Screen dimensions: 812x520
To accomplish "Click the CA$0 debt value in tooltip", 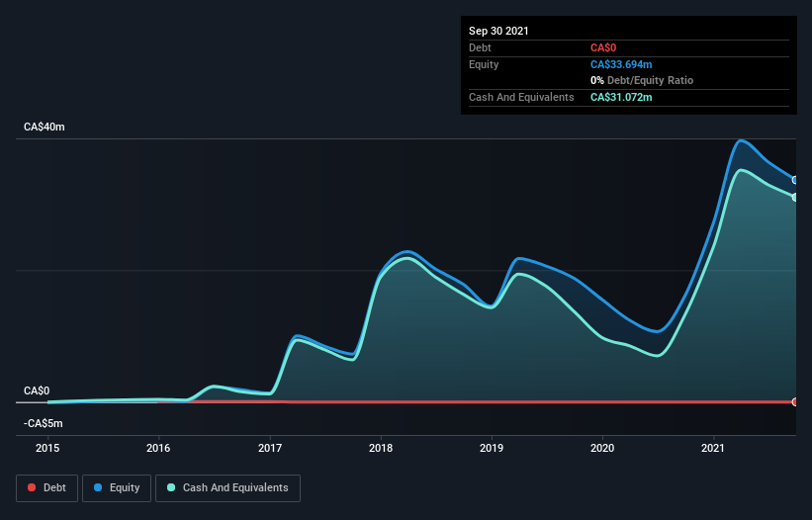I will [604, 47].
